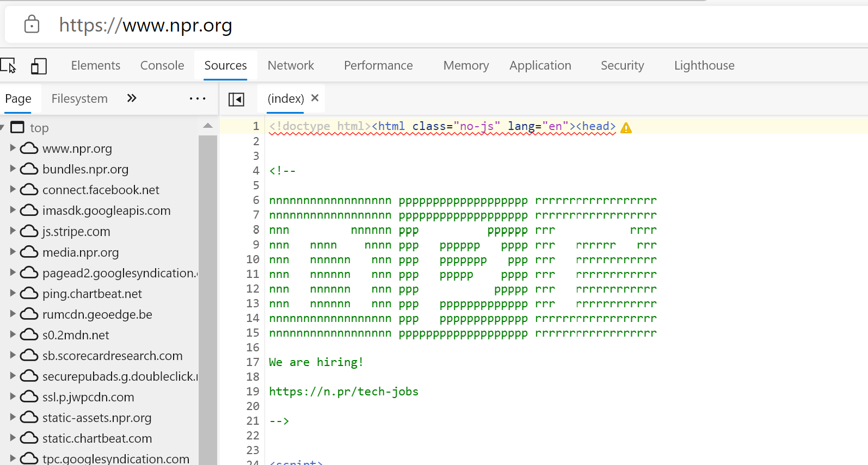Image resolution: width=868 pixels, height=465 pixels.
Task: Expand the connect.facebook.net node arrow
Action: pos(13,189)
